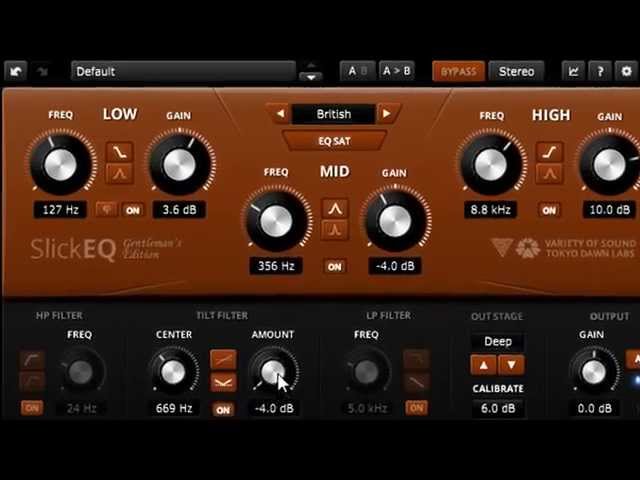
Task: Open help with question mark icon
Action: pyautogui.click(x=600, y=71)
